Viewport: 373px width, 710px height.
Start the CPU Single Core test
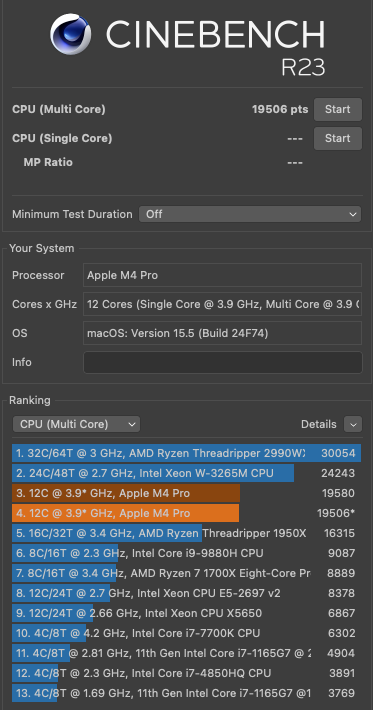click(338, 139)
